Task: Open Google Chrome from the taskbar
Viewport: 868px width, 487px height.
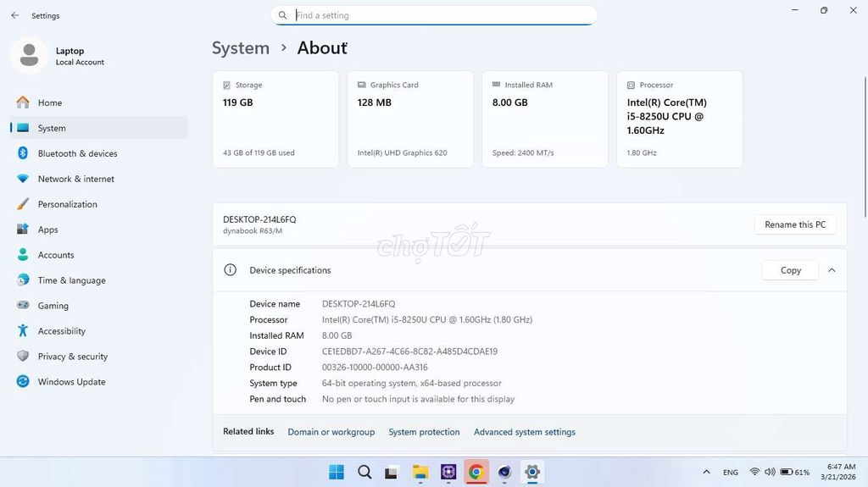Action: (x=476, y=472)
